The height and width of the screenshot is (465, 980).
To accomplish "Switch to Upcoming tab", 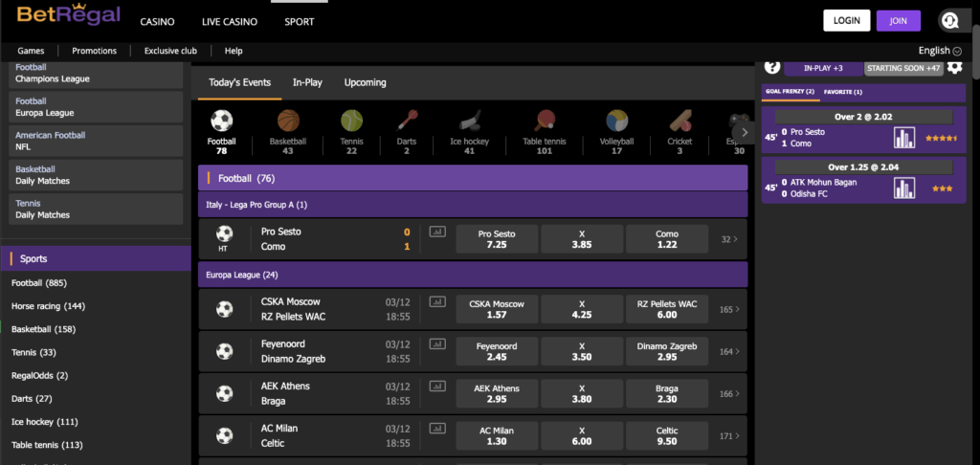I will pyautogui.click(x=365, y=82).
